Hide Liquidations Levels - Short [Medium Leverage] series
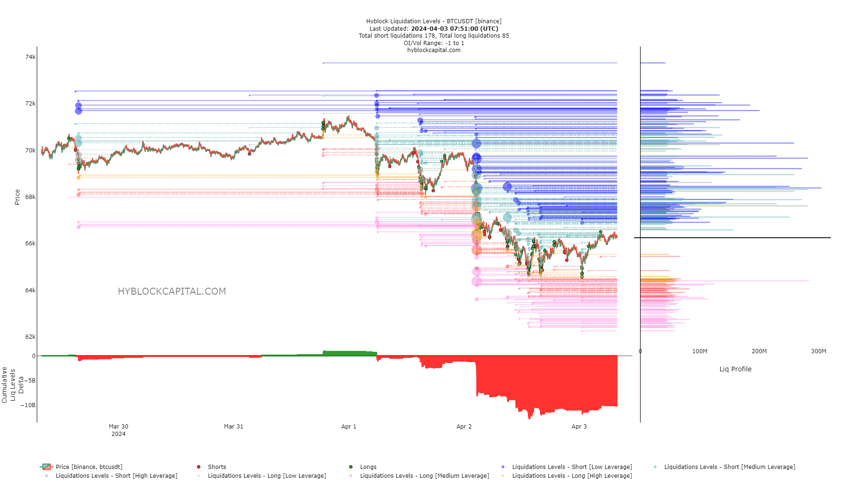Viewport: 868px width, 488px height. pos(724,467)
